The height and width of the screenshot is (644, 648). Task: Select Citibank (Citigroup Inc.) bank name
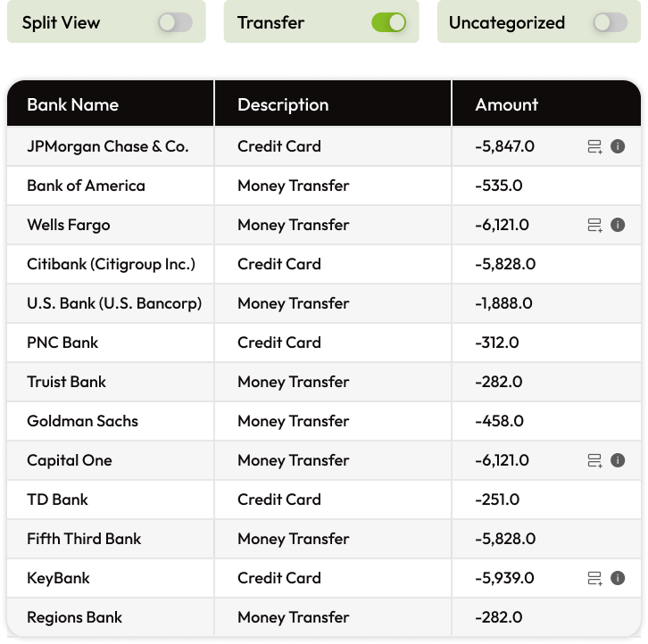[111, 264]
